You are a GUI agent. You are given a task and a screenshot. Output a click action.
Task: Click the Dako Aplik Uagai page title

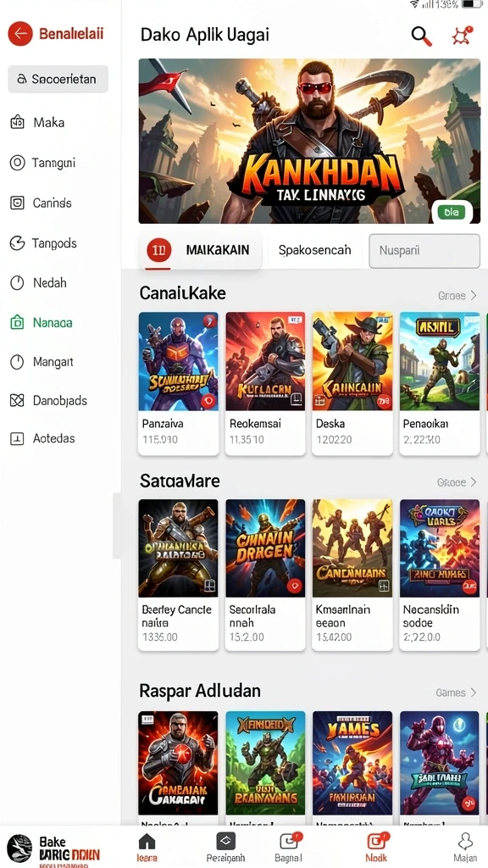point(205,35)
